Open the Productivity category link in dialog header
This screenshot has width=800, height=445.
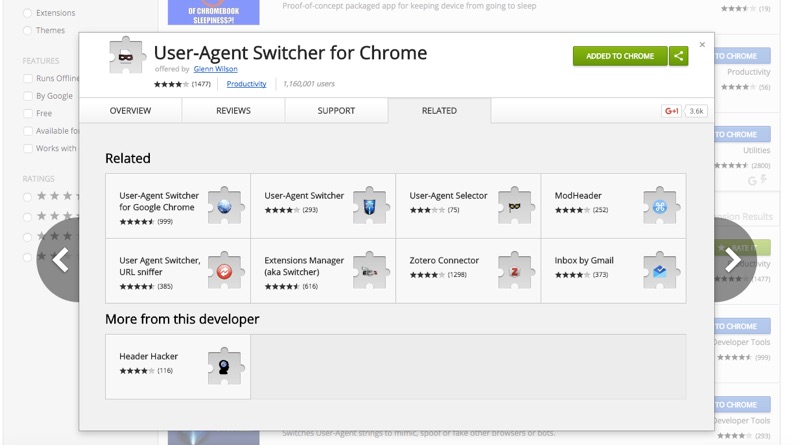point(246,84)
